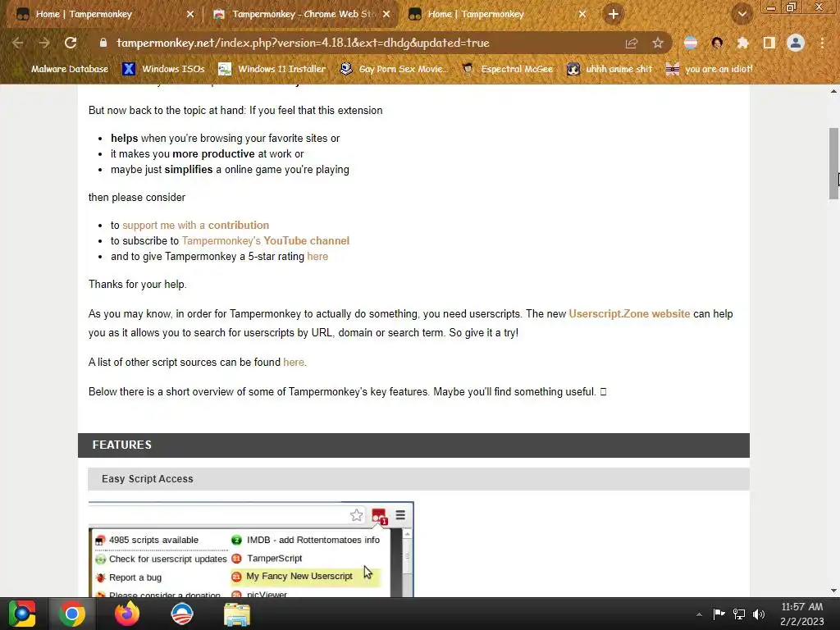Viewport: 840px width, 630px height.
Task: Go forward to next page
Action: pyautogui.click(x=44, y=43)
